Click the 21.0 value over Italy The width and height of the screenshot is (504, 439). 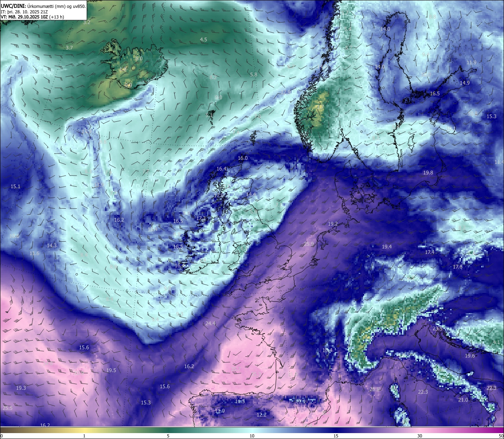[x=463, y=400]
